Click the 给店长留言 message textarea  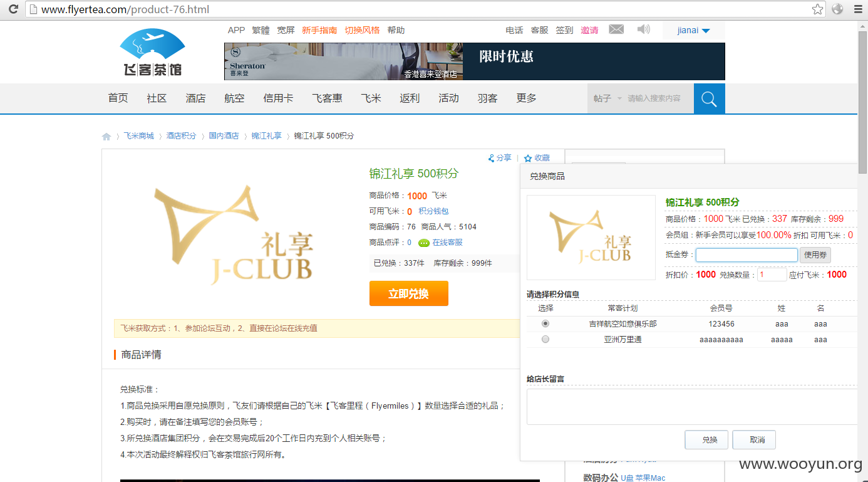point(692,407)
